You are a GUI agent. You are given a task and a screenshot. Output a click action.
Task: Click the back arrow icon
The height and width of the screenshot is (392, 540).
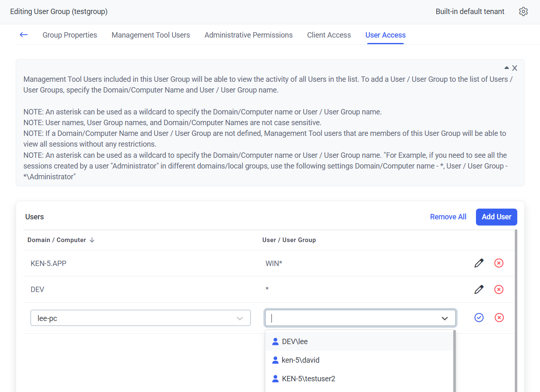[x=24, y=35]
